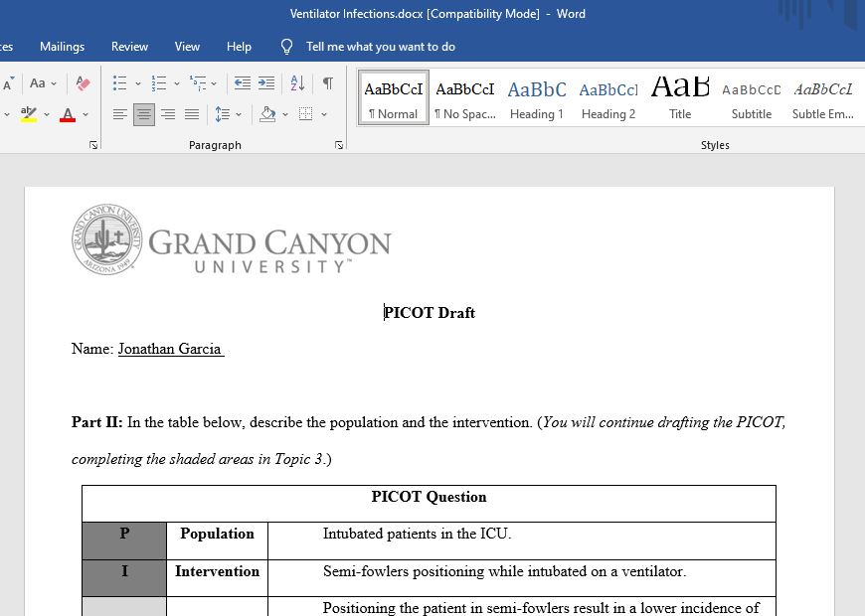The width and height of the screenshot is (865, 616).
Task: Click the bold 'Part II:' text
Action: coord(97,422)
